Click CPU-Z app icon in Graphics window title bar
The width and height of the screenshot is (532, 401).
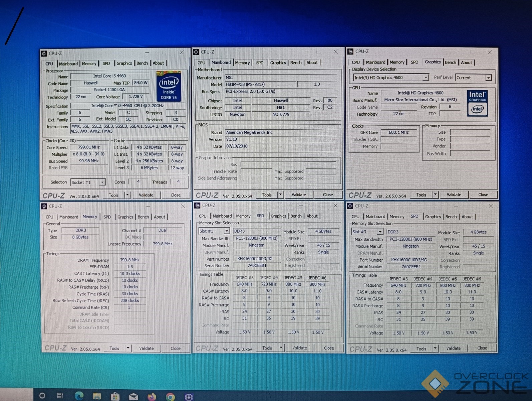(x=350, y=51)
